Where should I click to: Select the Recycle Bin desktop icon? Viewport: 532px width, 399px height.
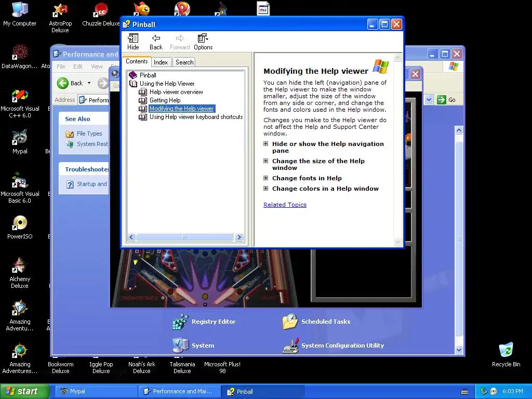click(x=506, y=354)
